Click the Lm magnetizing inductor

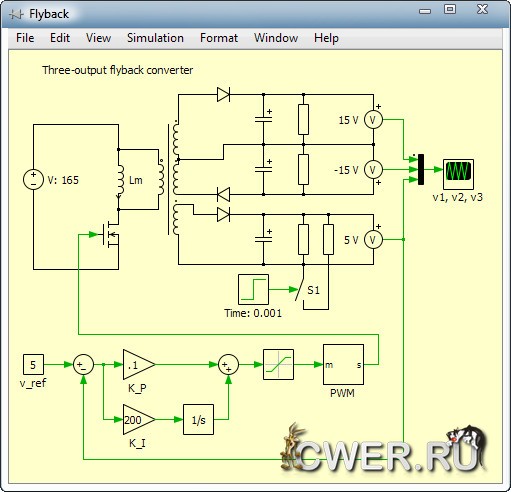pyautogui.click(x=119, y=180)
